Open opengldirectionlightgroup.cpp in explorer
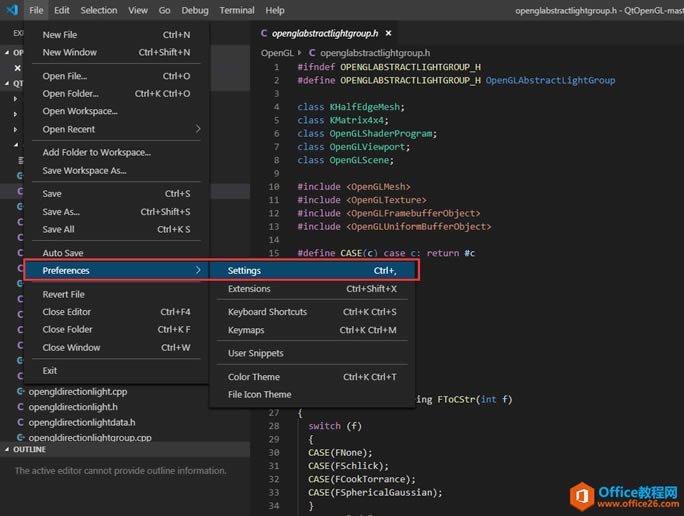 [x=90, y=437]
